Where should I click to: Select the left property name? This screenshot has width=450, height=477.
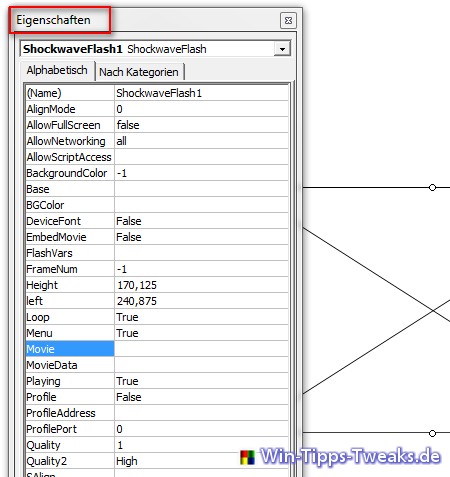click(70, 301)
